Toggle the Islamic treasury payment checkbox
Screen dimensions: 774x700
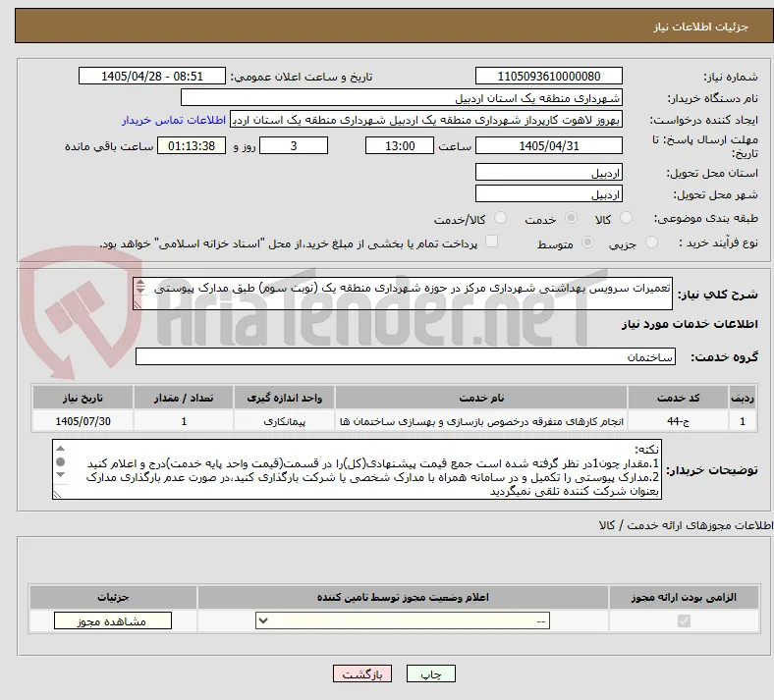pos(491,242)
